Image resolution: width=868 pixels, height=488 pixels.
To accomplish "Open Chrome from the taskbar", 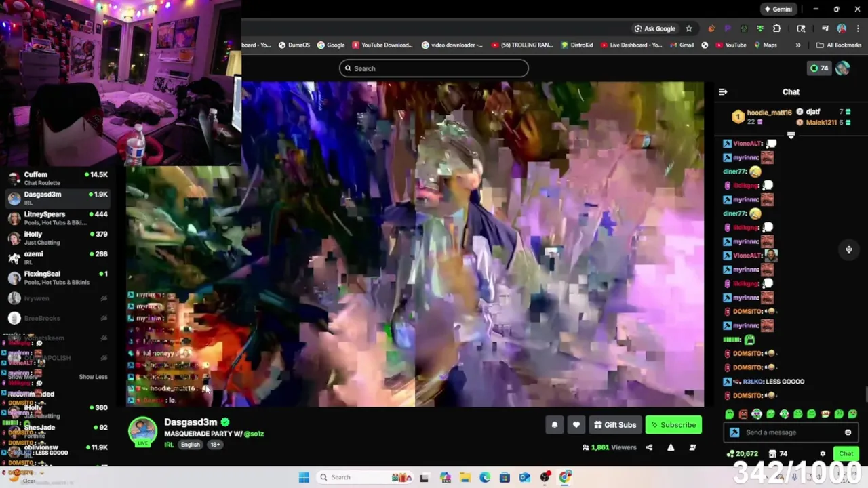I will click(565, 477).
